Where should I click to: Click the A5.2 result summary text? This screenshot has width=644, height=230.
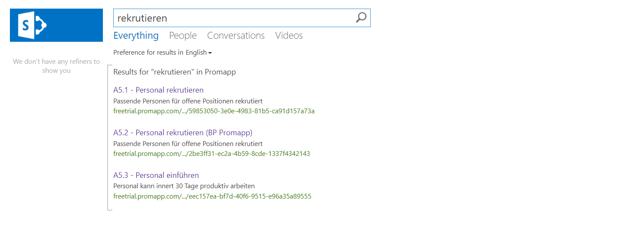[188, 144]
